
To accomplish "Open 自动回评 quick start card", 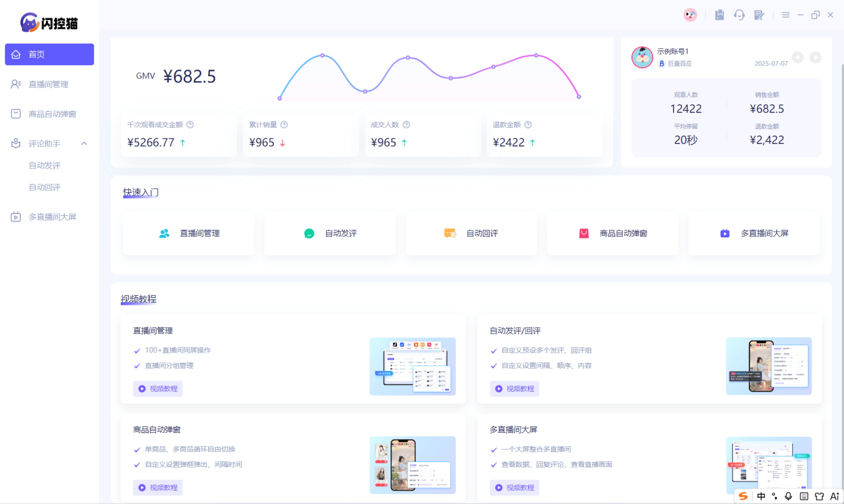I will (x=471, y=233).
